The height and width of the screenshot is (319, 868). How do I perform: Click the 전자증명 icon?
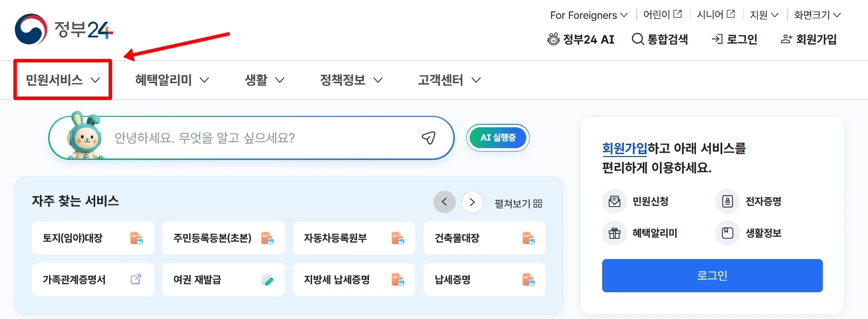pyautogui.click(x=728, y=202)
